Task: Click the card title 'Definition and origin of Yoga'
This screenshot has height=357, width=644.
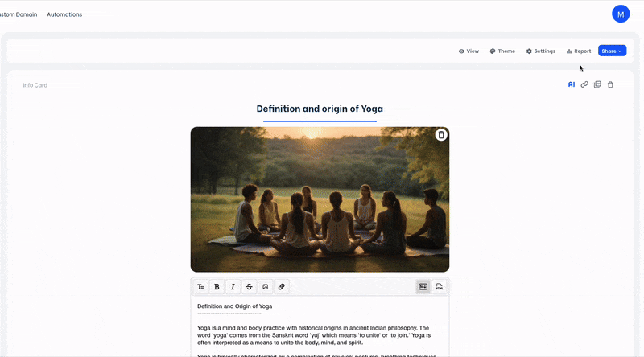Action: coord(320,109)
